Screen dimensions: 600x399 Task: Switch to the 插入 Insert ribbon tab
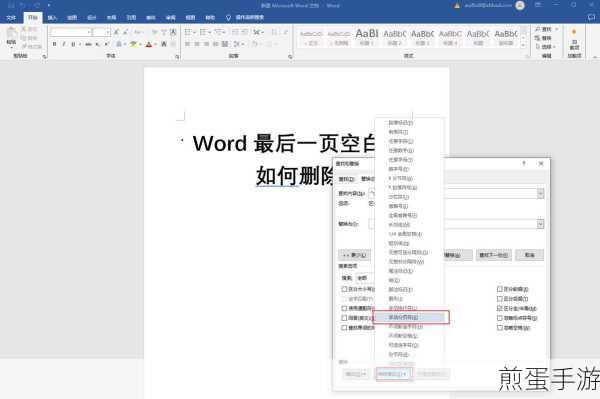point(52,18)
